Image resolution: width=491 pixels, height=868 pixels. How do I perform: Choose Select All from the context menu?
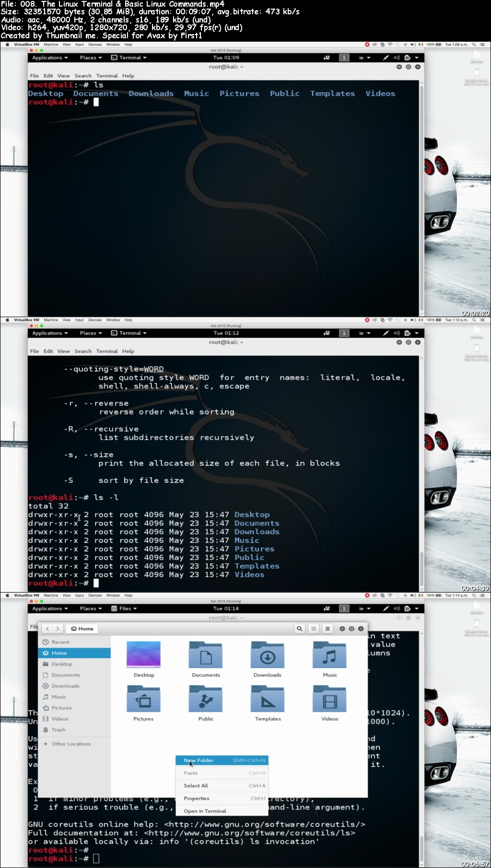(222, 786)
